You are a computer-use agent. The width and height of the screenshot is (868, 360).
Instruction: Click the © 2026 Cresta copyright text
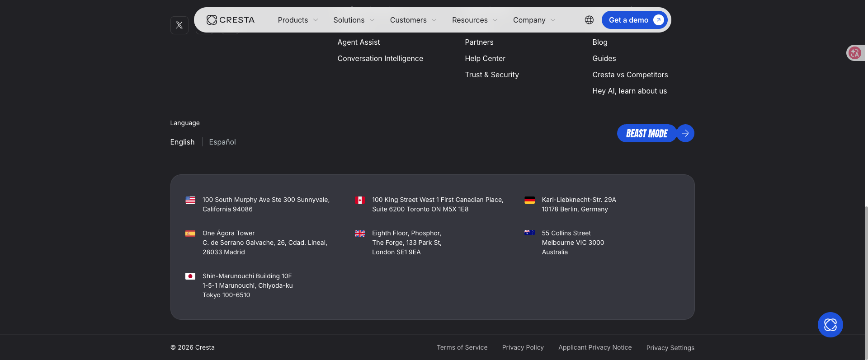pos(193,347)
